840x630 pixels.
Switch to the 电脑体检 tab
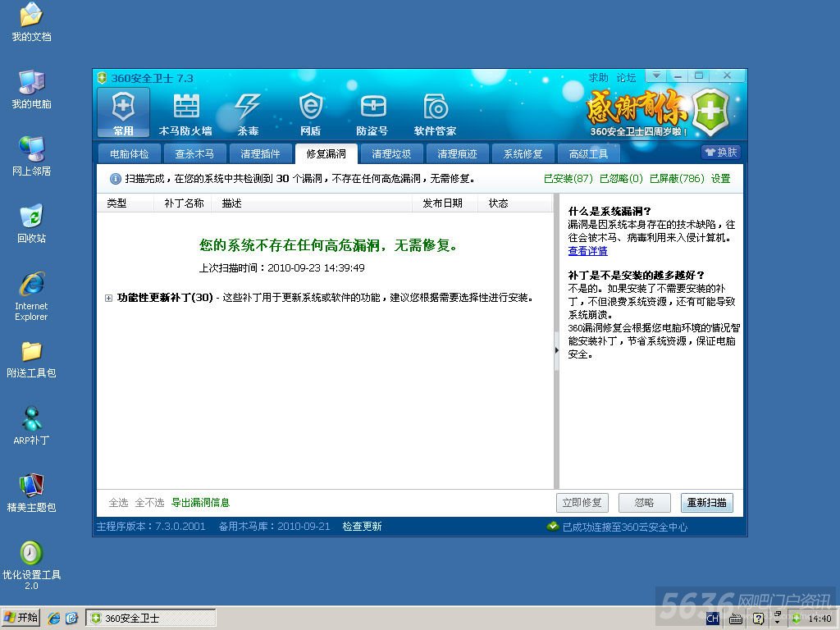(129, 153)
